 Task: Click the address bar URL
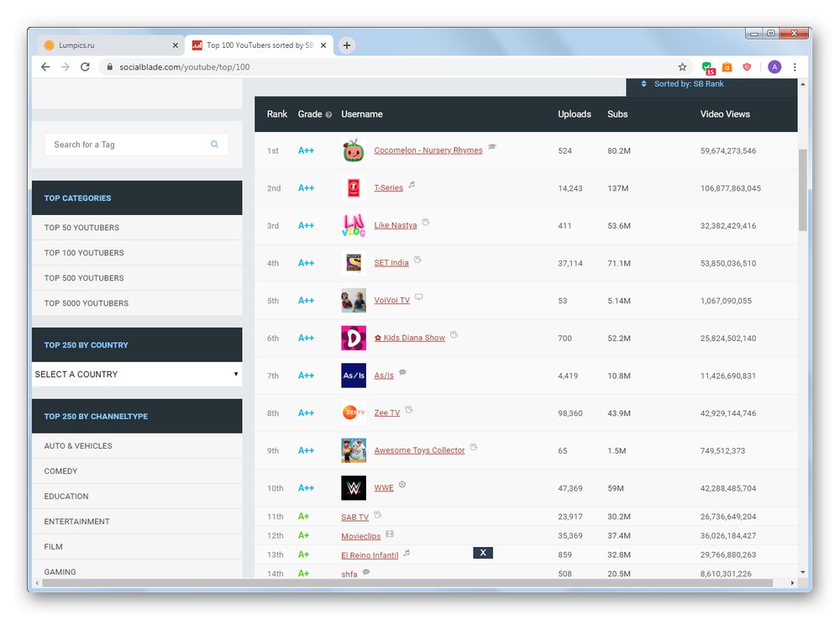tap(184, 67)
